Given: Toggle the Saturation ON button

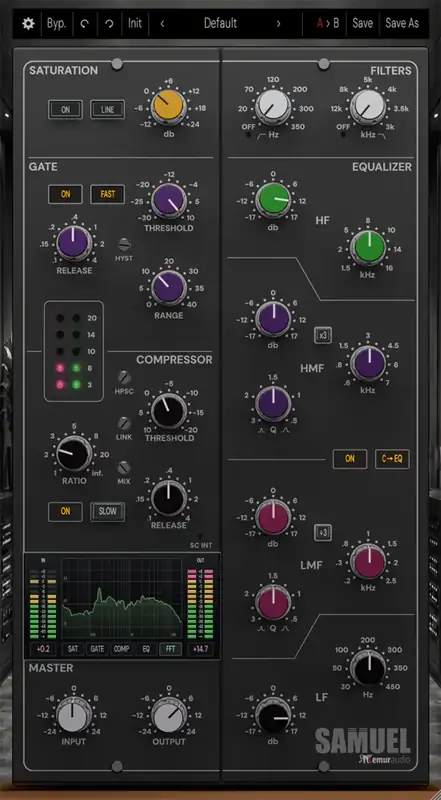Looking at the screenshot, I should (x=65, y=110).
